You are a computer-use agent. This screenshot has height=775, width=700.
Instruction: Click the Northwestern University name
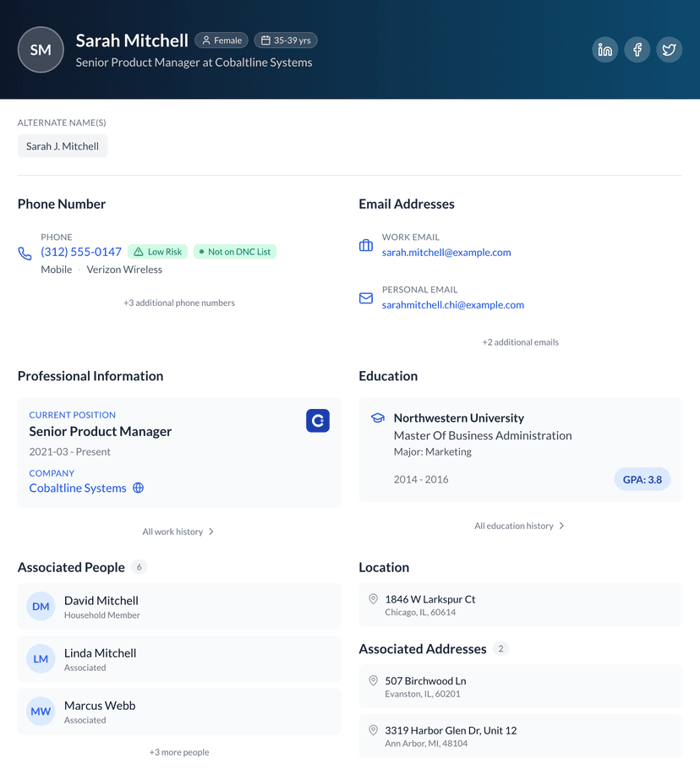tap(459, 418)
